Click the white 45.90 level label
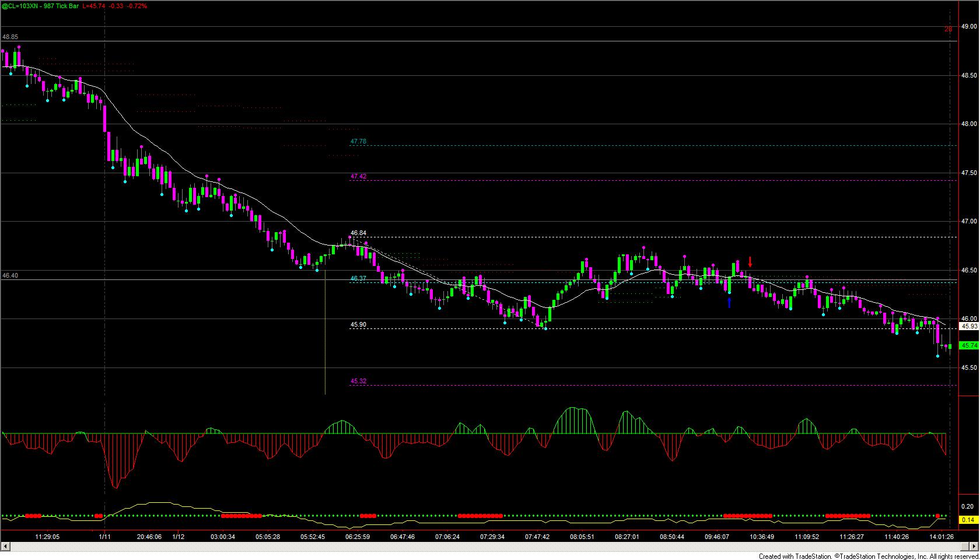 coord(358,324)
